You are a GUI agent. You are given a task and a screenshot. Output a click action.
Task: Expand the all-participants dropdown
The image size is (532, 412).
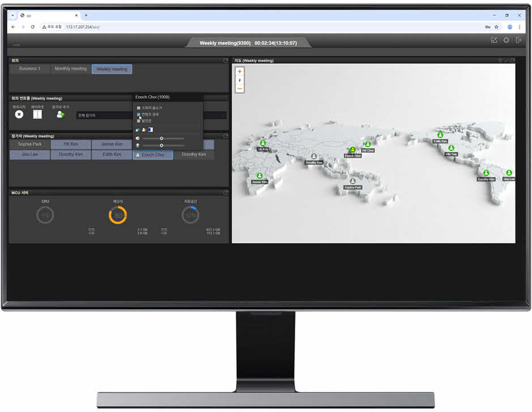tap(223, 115)
